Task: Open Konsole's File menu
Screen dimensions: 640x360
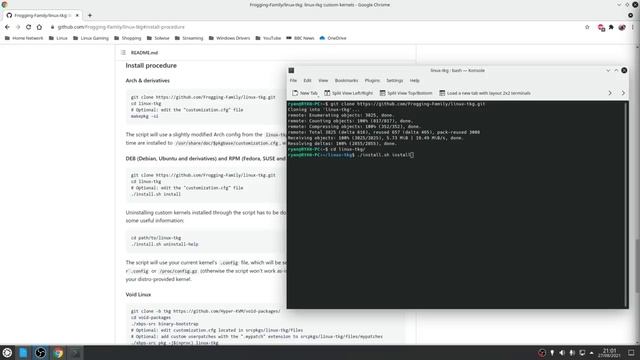Action: (293, 80)
